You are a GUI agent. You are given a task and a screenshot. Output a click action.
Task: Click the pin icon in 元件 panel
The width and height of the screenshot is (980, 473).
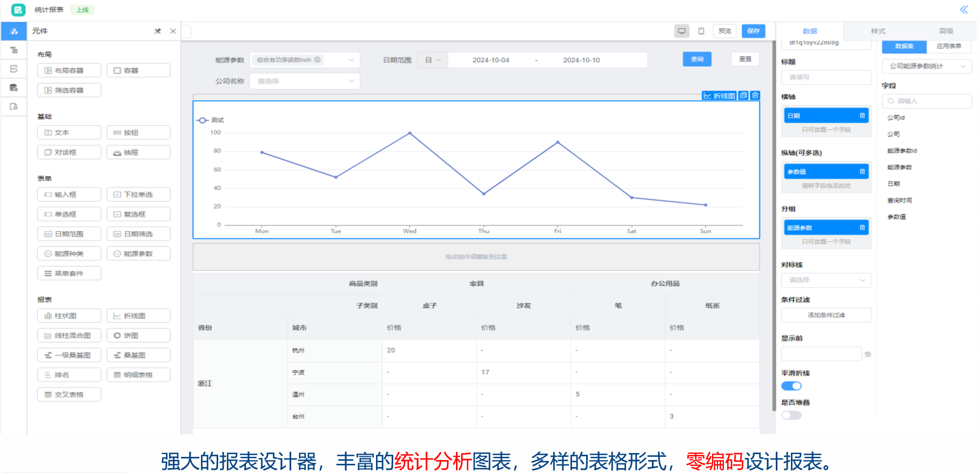pyautogui.click(x=158, y=31)
